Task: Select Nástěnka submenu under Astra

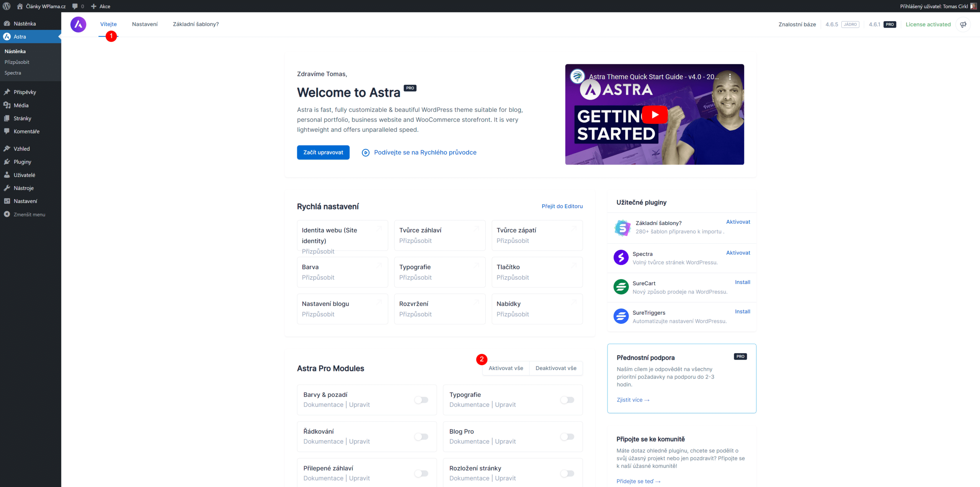Action: (15, 51)
